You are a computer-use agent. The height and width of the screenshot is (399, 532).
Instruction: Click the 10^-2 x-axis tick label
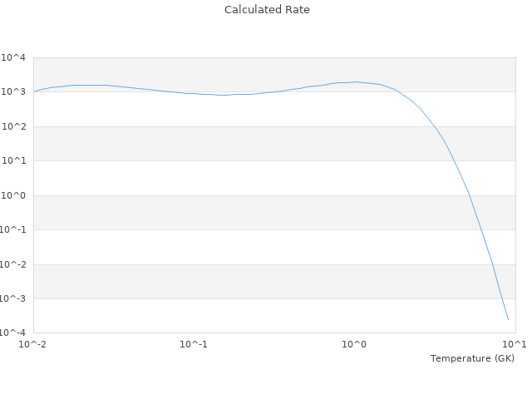click(x=33, y=344)
